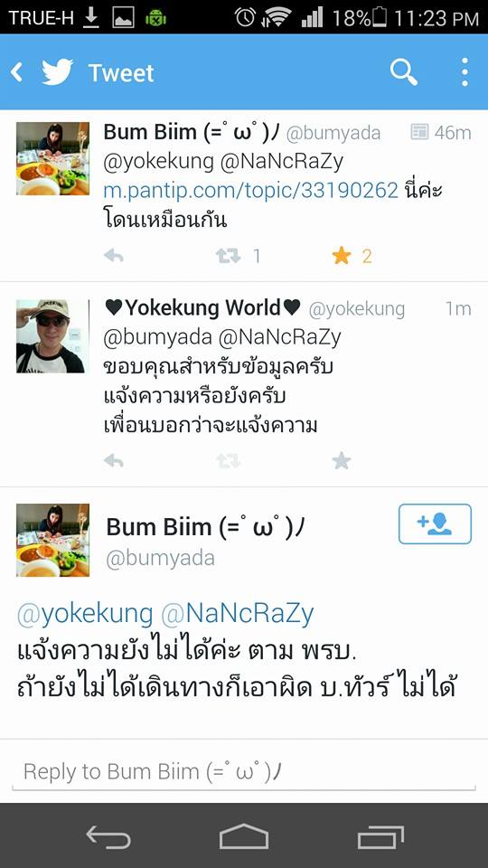
Task: Tap the Twitter bird logo
Action: [x=58, y=72]
